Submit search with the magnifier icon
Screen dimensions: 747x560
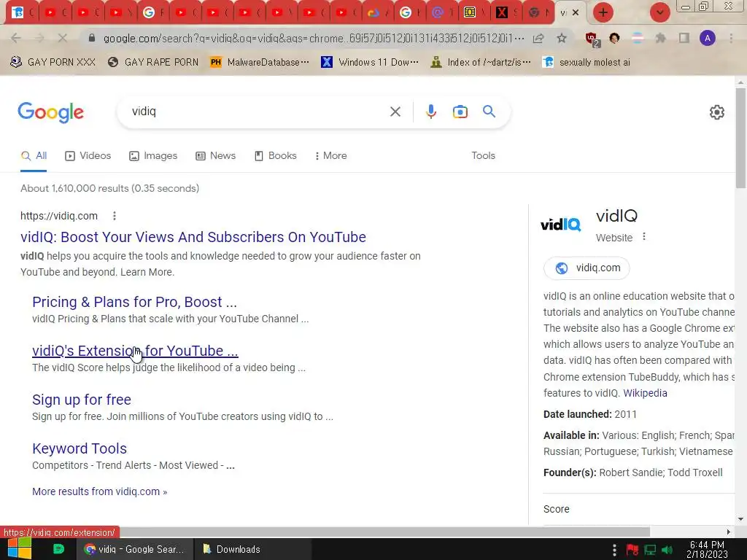click(x=489, y=112)
